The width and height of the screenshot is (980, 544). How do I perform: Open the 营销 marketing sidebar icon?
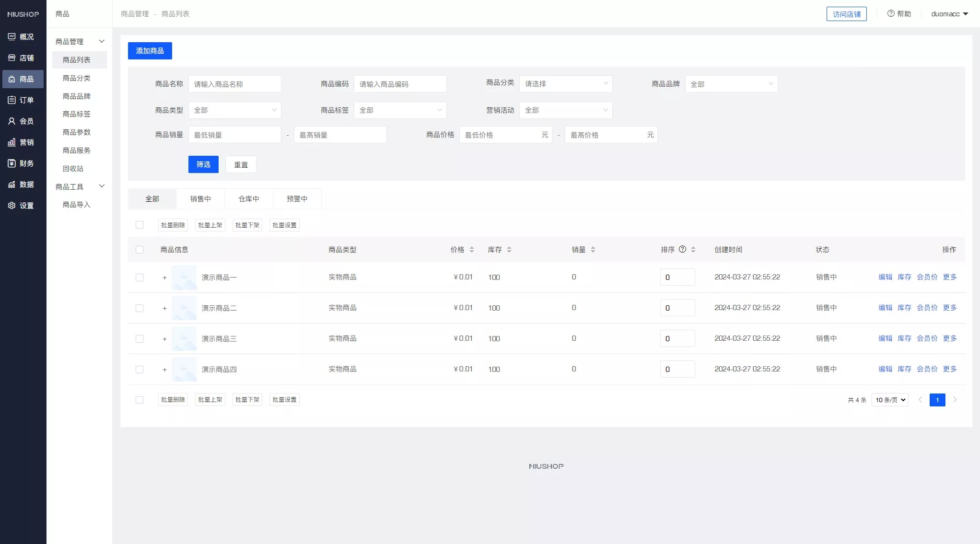pos(12,142)
